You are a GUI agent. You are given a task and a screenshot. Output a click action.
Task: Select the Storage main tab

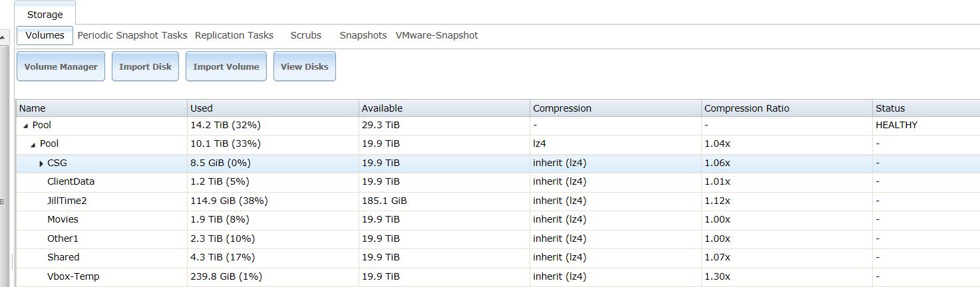45,15
